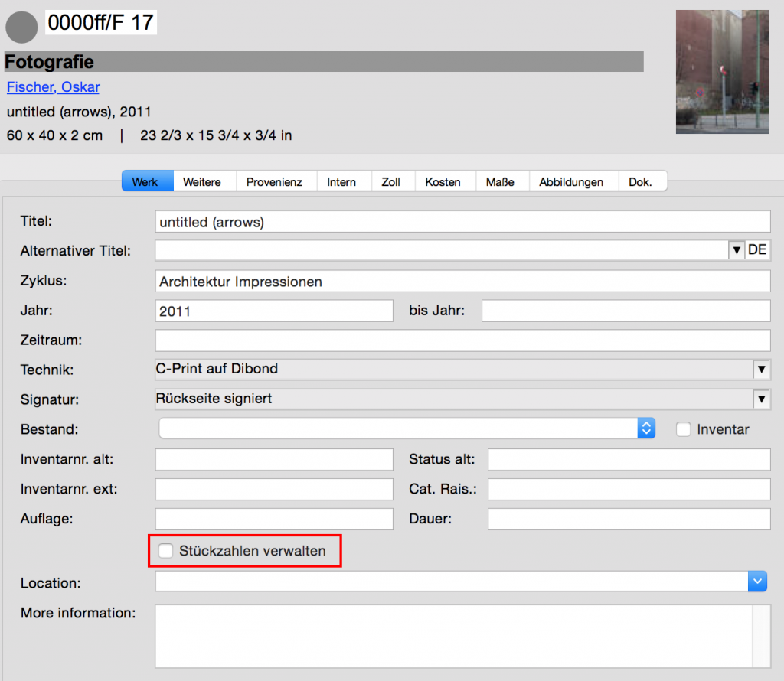Open the artwork thumbnail image
Viewport: 784px width, 681px height.
[722, 72]
